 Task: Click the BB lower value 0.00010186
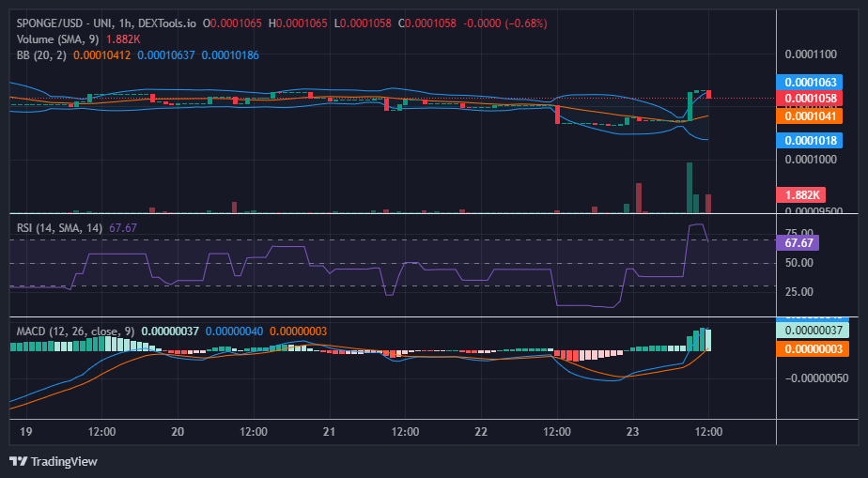[230, 55]
